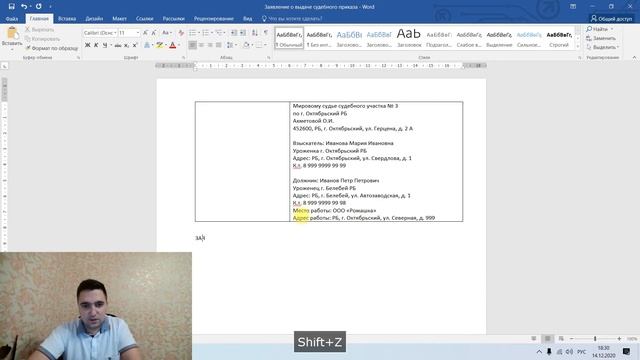Screen dimensions: 640x360
Task: Open the Файл tab
Action: (12, 18)
